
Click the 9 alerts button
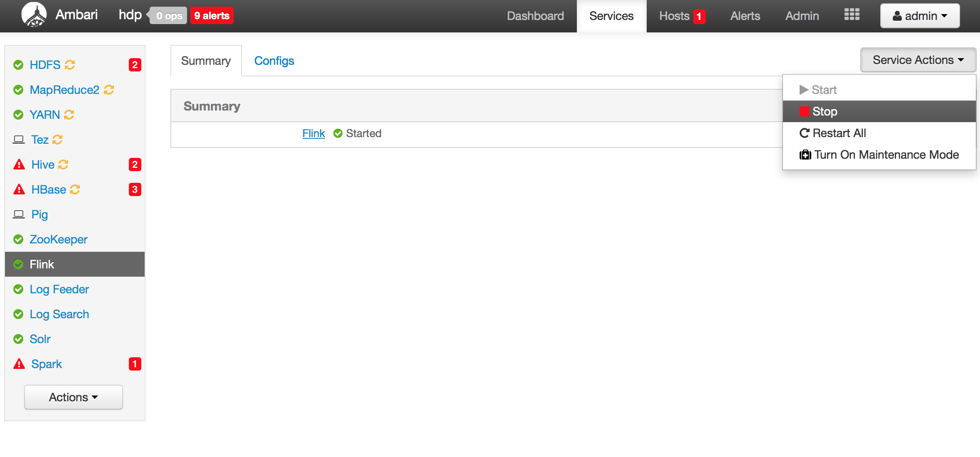[212, 16]
